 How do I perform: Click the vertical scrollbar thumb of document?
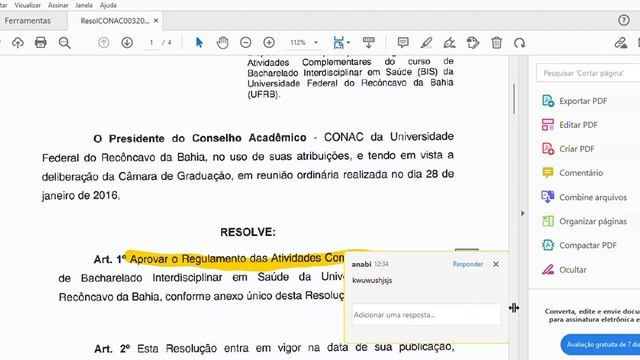(514, 98)
